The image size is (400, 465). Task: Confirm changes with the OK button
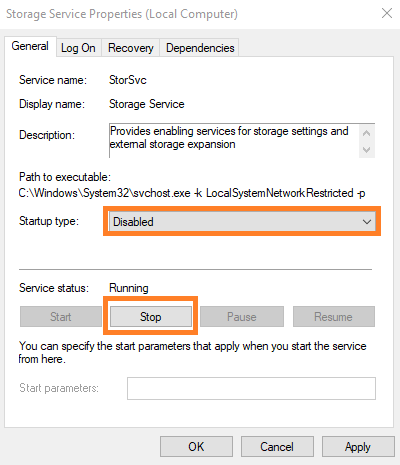pyautogui.click(x=196, y=446)
